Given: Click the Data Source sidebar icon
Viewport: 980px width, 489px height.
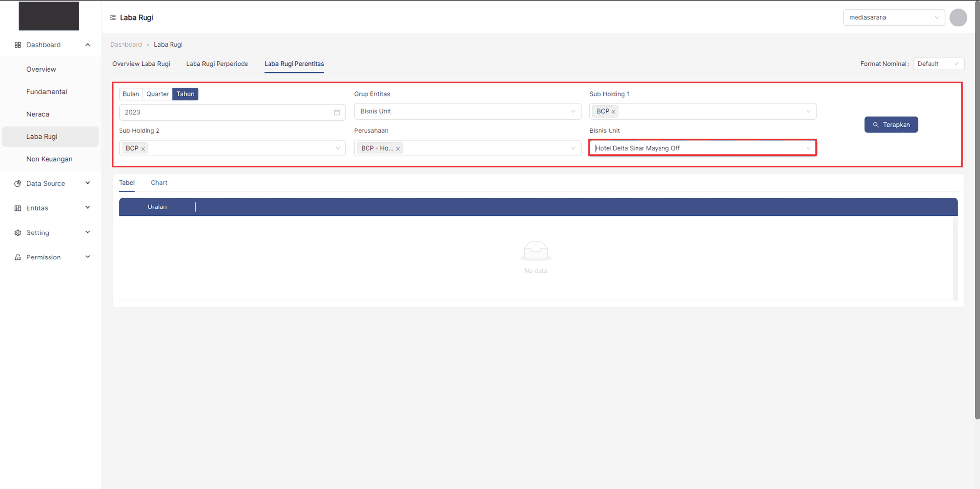Looking at the screenshot, I should point(18,184).
